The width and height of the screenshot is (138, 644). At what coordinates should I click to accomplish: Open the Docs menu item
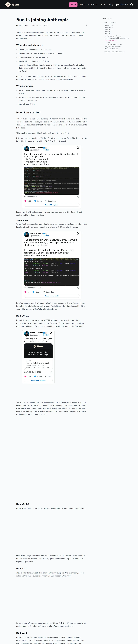82,5
